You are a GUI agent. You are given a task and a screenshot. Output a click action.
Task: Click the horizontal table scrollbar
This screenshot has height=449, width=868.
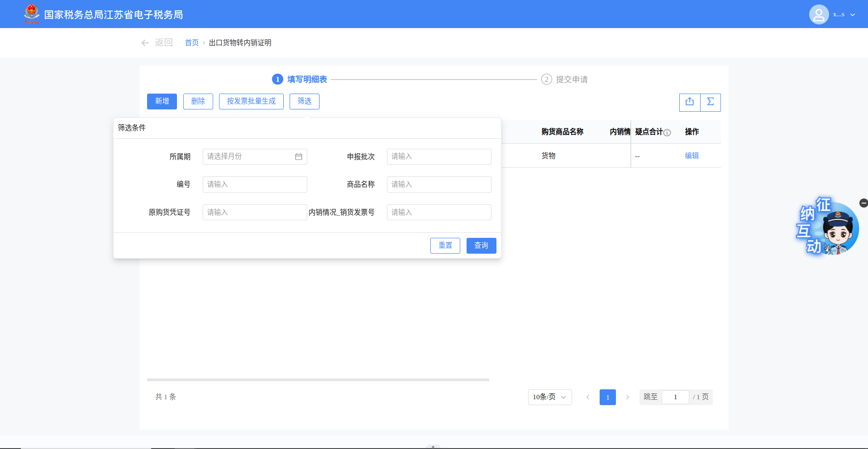318,380
